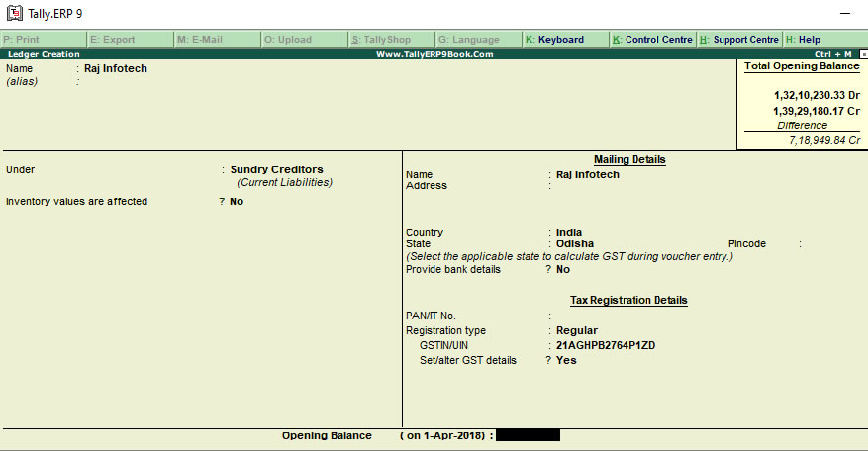Click the 1,39,29,180.17 Cr balance

pyautogui.click(x=818, y=111)
